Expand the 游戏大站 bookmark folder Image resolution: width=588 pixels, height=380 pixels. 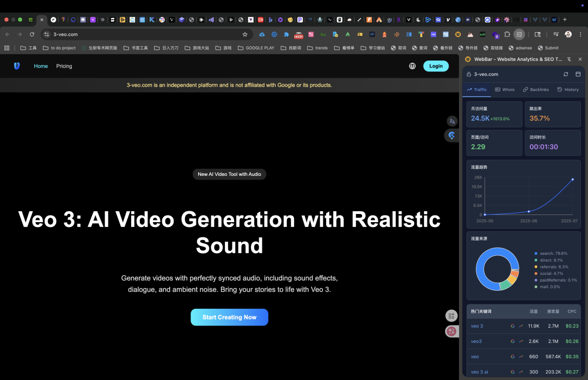[x=197, y=48]
